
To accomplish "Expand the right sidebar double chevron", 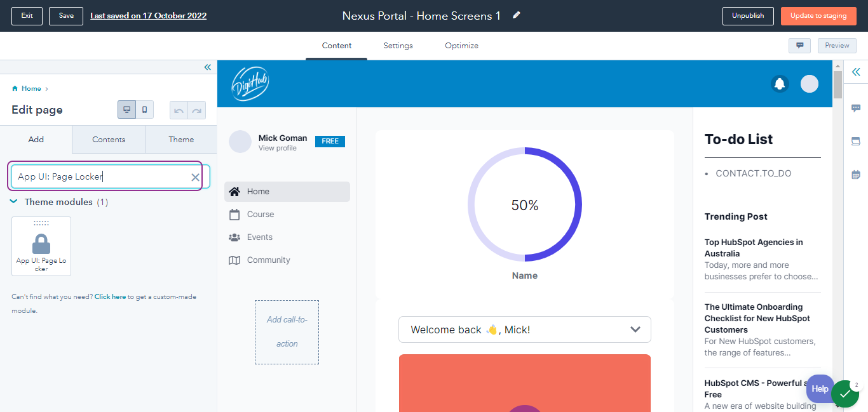I will pyautogui.click(x=856, y=72).
